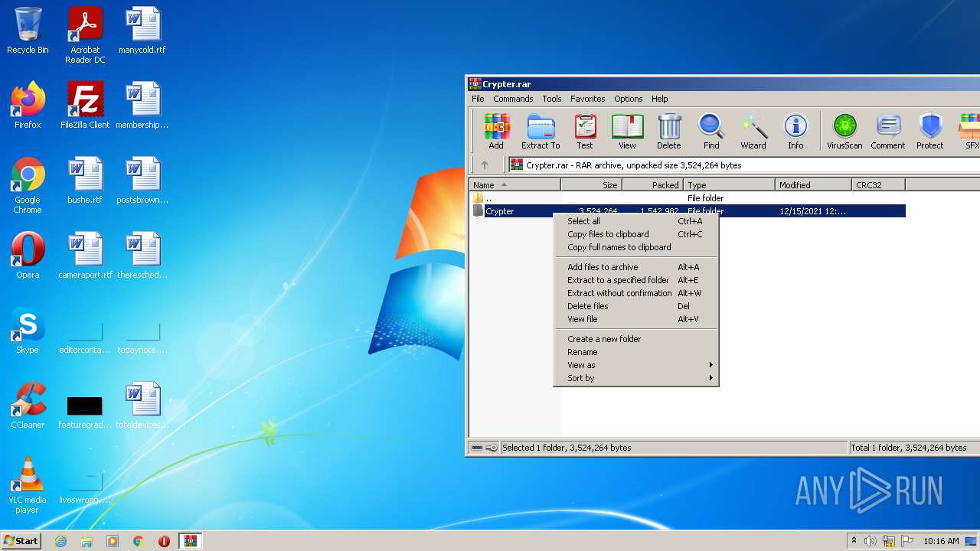Expand the View as submenu

pyautogui.click(x=636, y=365)
